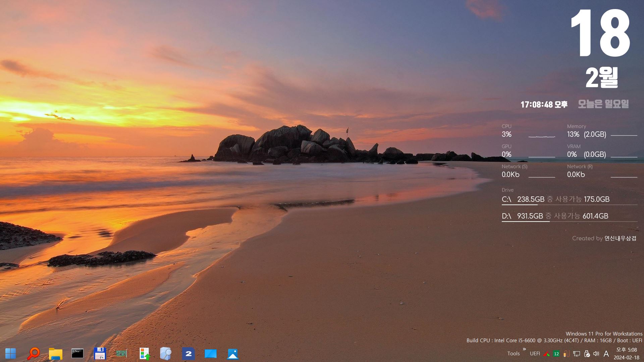Click the VRAM 0% (0.0GB) reading

pos(587,155)
